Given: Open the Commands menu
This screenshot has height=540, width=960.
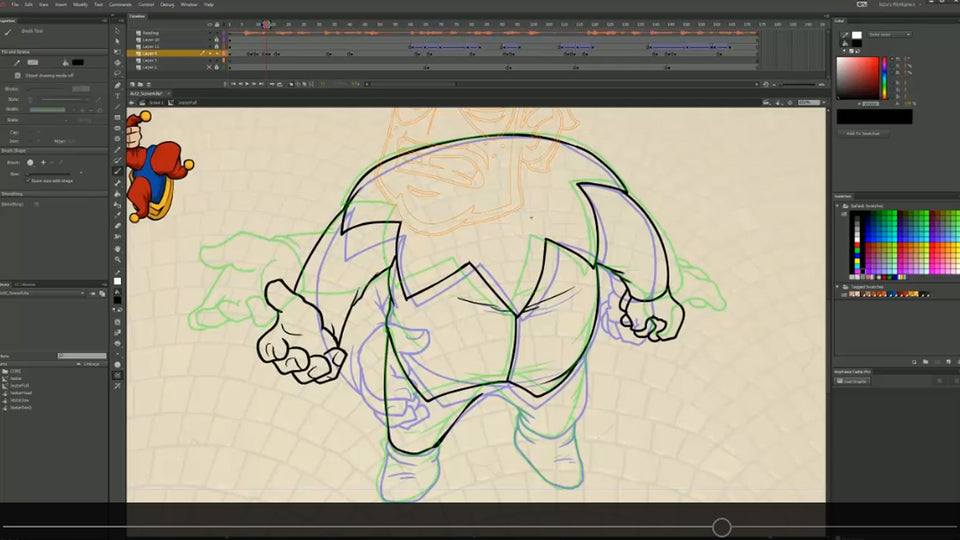Looking at the screenshot, I should (120, 4).
